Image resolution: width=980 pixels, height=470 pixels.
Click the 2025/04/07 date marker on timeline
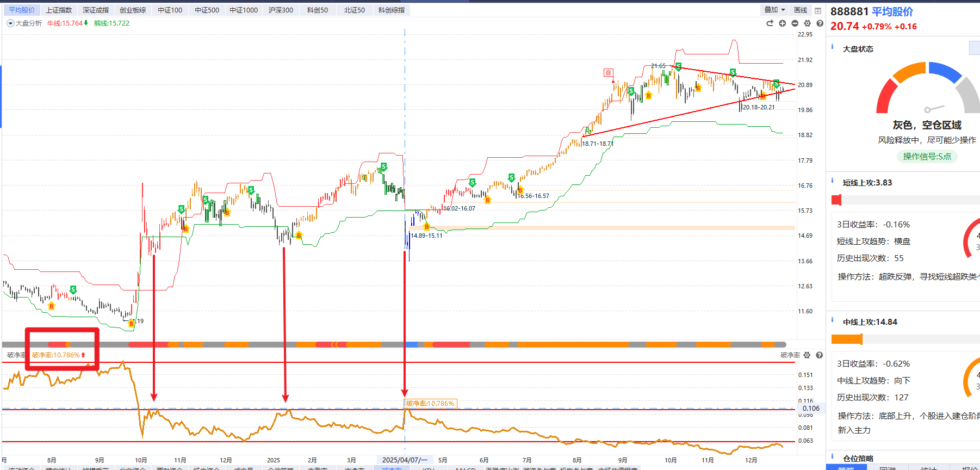tap(404, 460)
